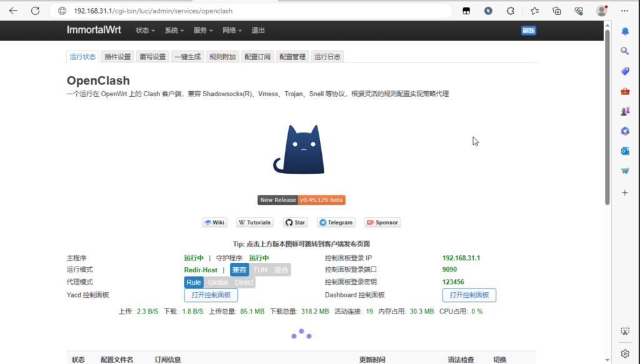Image resolution: width=640 pixels, height=364 pixels.
Task: Switch run mode to TUN
Action: (260, 270)
